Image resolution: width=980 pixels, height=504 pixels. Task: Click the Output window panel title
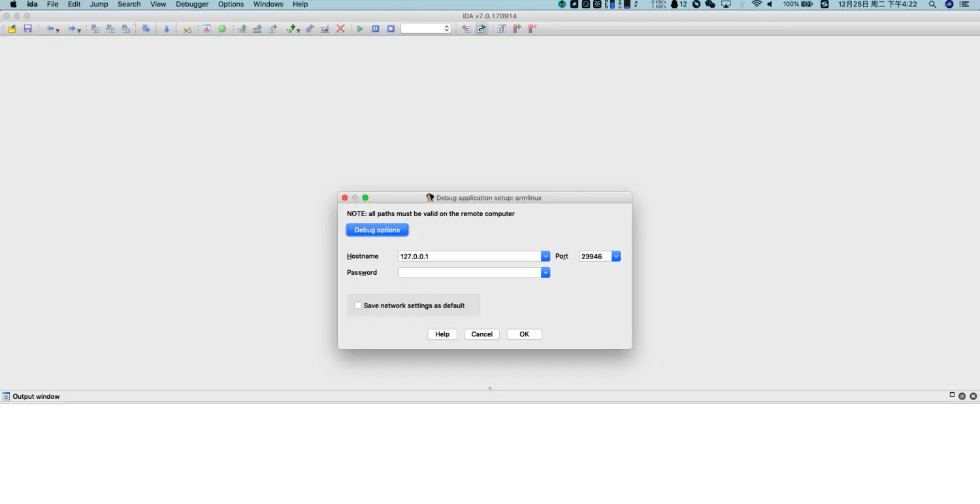click(36, 396)
